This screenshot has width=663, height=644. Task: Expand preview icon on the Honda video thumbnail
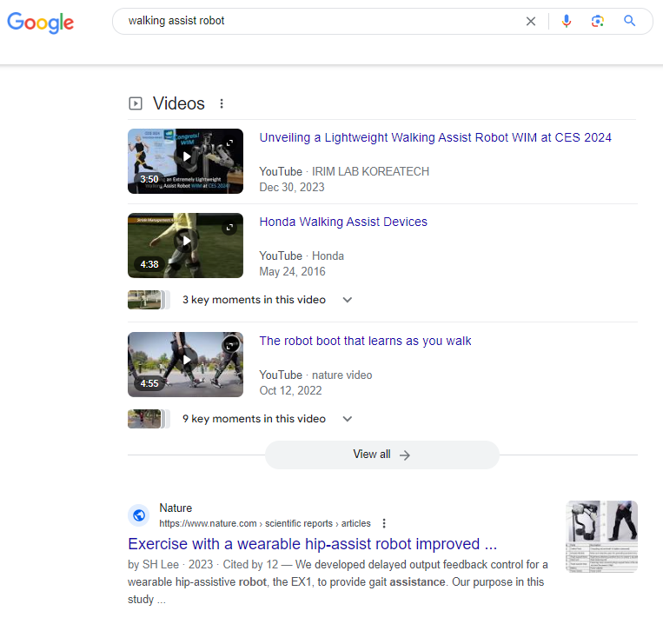tap(229, 228)
